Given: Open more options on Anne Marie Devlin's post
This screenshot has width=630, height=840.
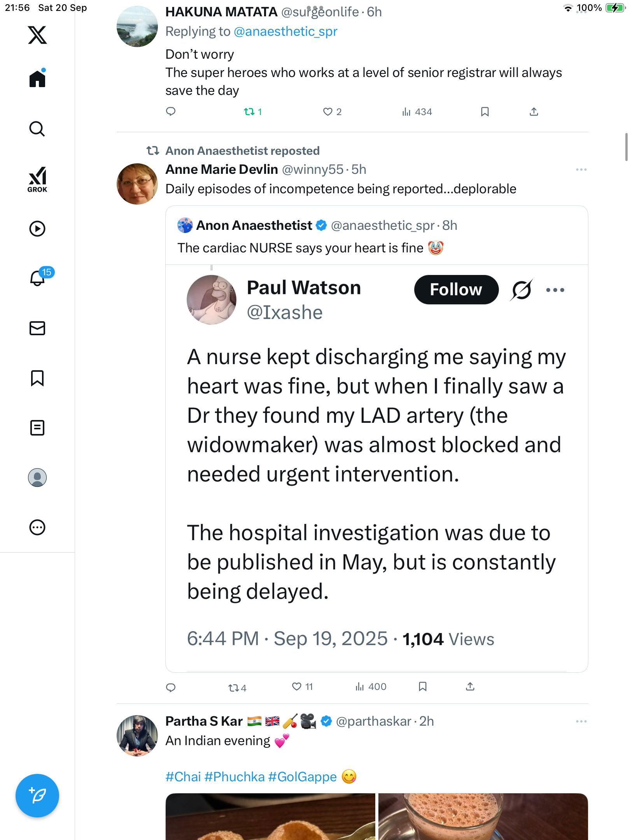Looking at the screenshot, I should click(581, 170).
